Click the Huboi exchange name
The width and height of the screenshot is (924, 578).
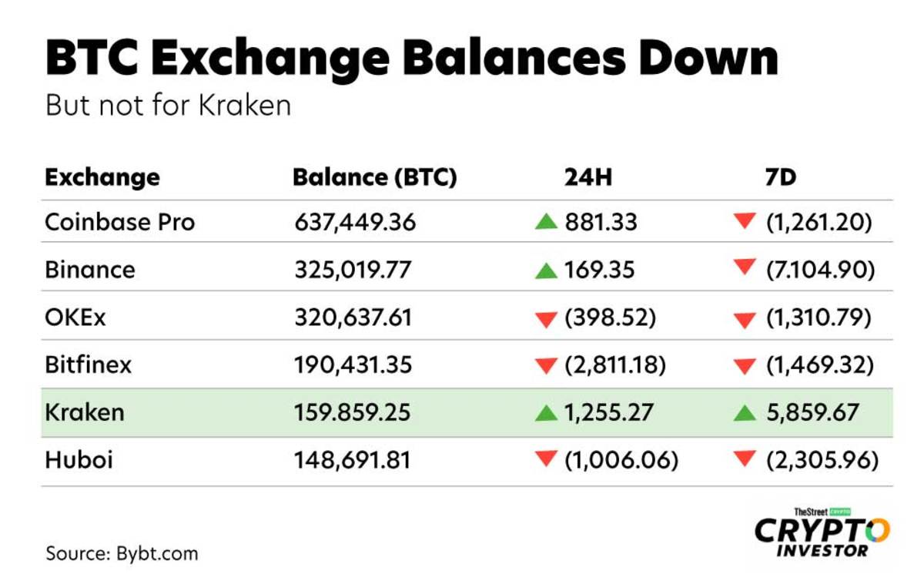[x=79, y=461]
